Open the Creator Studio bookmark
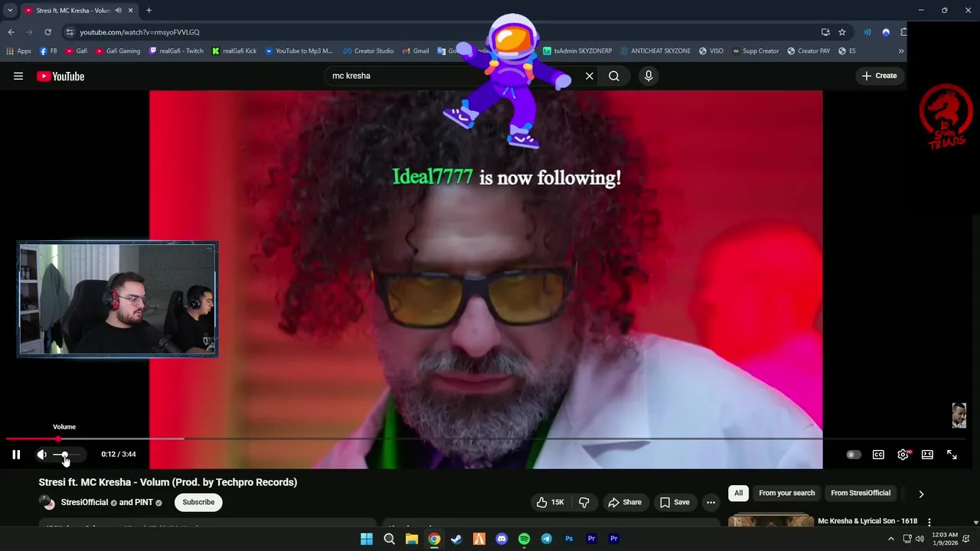The image size is (980, 551). coord(368,51)
